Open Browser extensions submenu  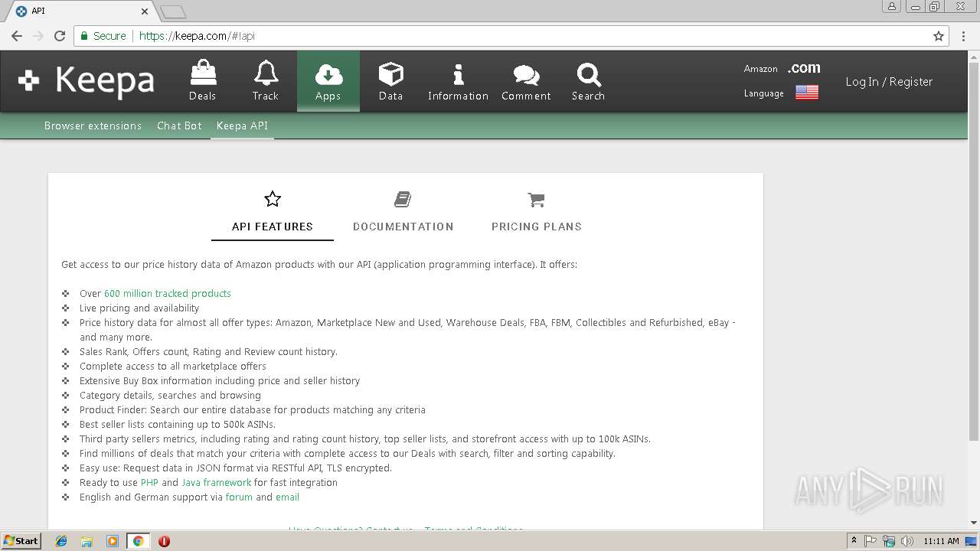coord(93,126)
